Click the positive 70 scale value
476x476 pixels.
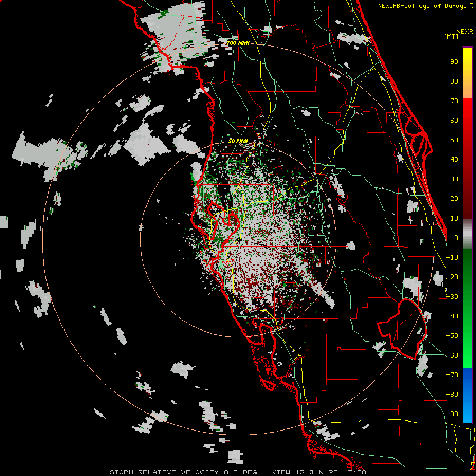[x=454, y=101]
